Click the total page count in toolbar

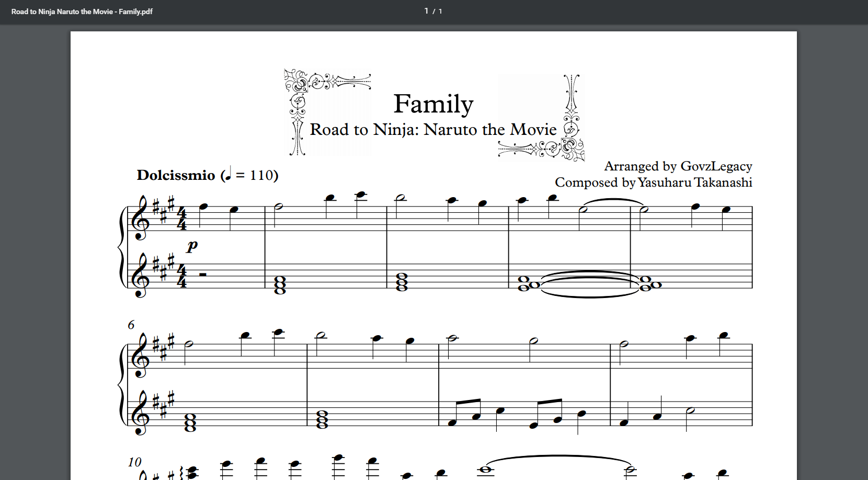(440, 11)
